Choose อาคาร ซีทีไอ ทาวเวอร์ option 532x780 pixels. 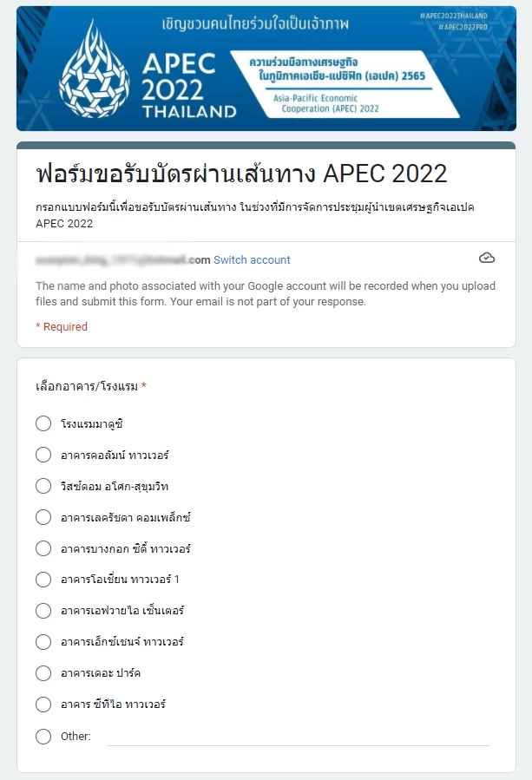(x=43, y=705)
